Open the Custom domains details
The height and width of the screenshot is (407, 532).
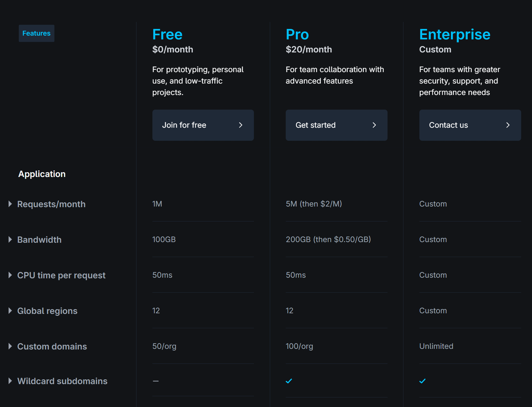pyautogui.click(x=10, y=346)
